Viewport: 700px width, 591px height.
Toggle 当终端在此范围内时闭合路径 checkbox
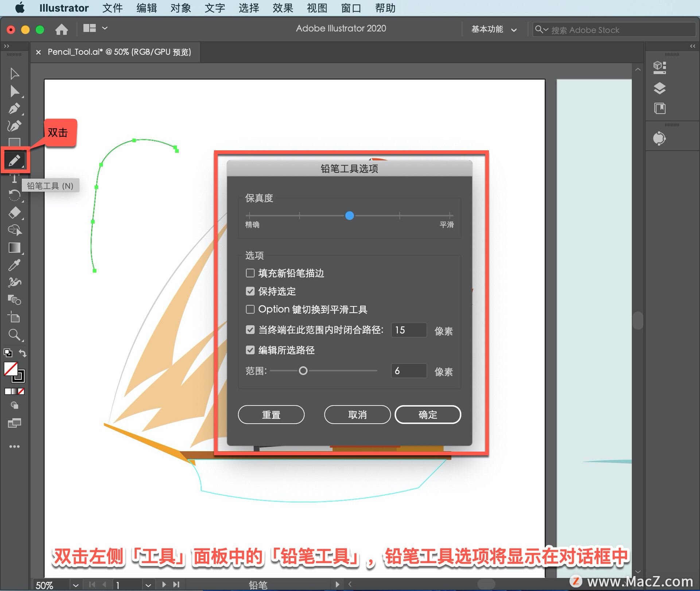tap(250, 330)
